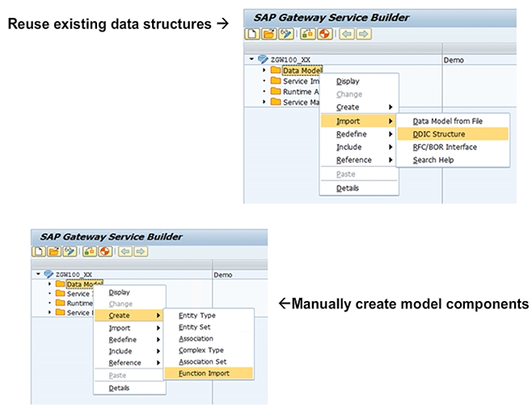Choose Complex Type in the Create submenu
The image size is (532, 412).
coord(200,350)
